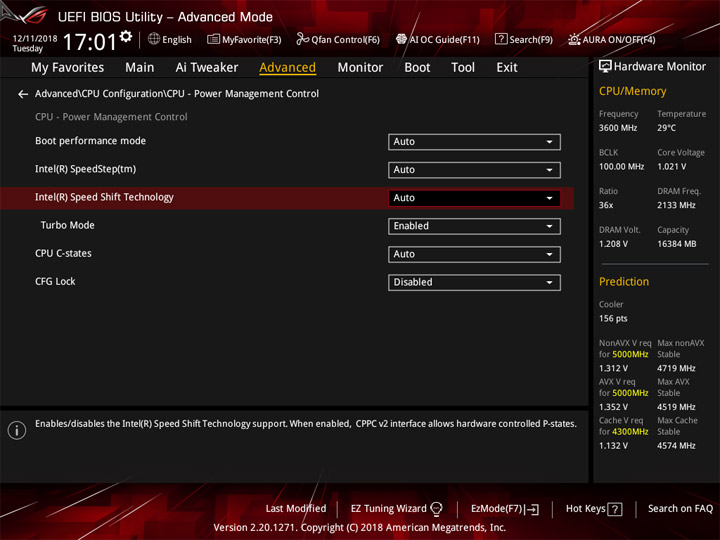Click Qfan Control(F6) label
Screen dimensions: 720x540
pyautogui.click(x=346, y=40)
